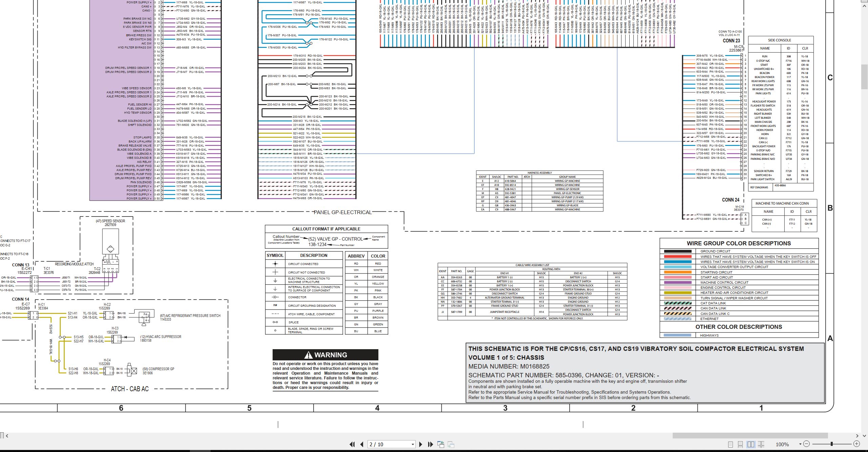Viewport: 868px width, 452px height.
Task: Click 'STOP LAMPS' pin label
Action: 142,137
